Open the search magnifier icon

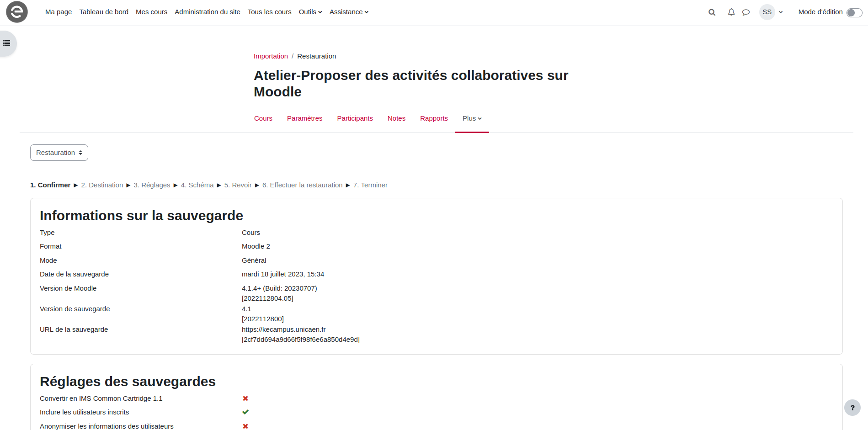point(712,12)
